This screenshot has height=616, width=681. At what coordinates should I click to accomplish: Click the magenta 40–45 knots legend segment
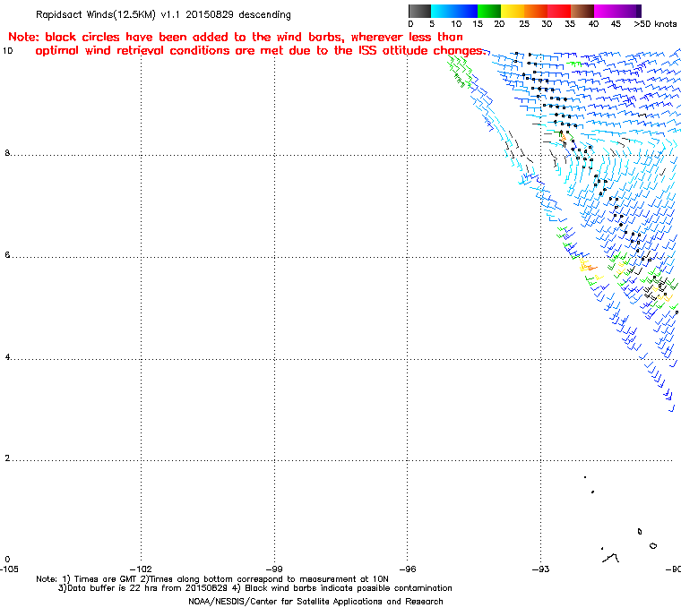(606, 11)
